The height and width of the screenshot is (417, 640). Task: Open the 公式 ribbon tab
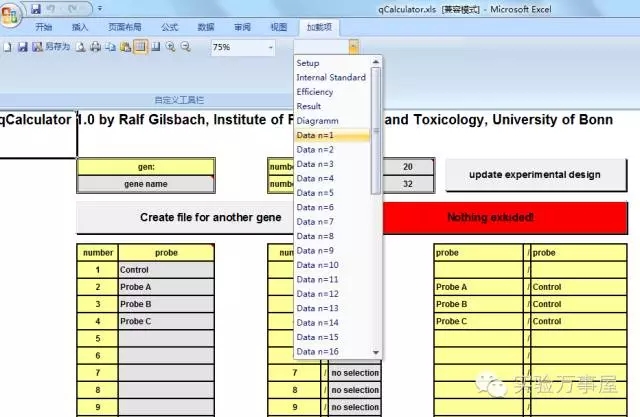coord(169,27)
